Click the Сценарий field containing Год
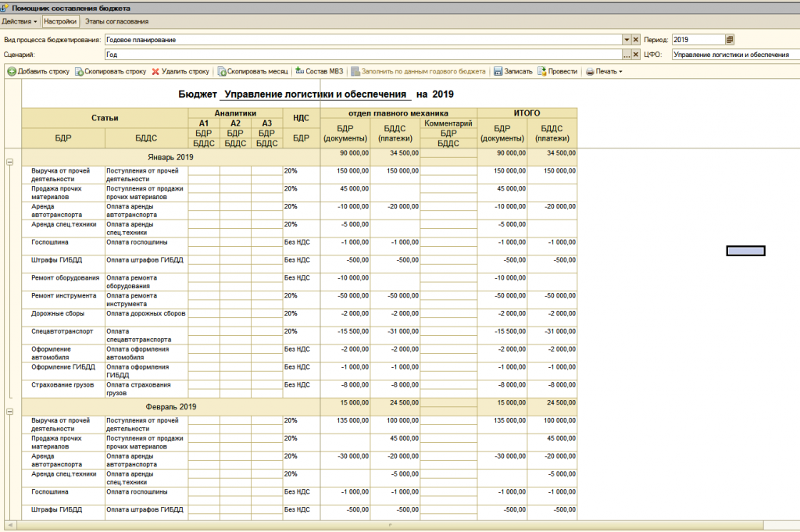 click(363, 54)
